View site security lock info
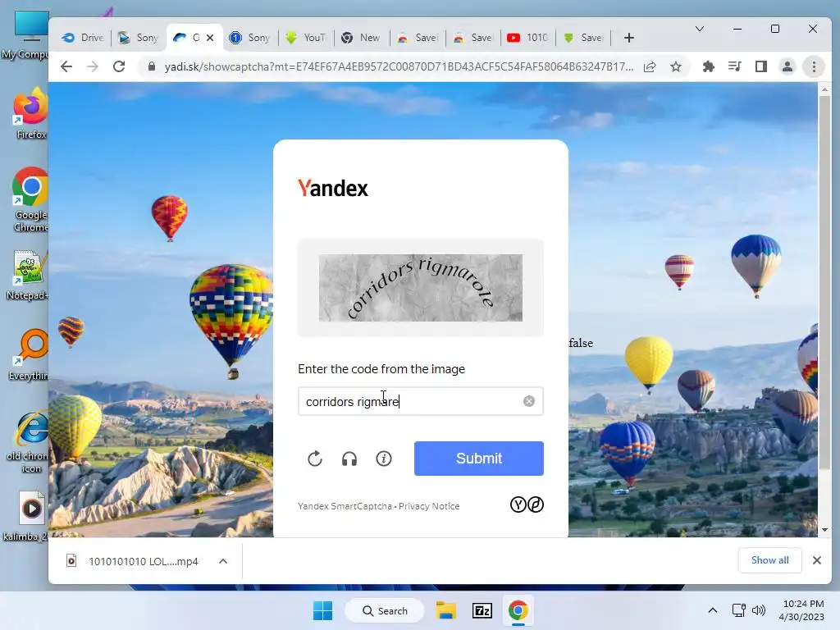The width and height of the screenshot is (840, 630). point(152,66)
